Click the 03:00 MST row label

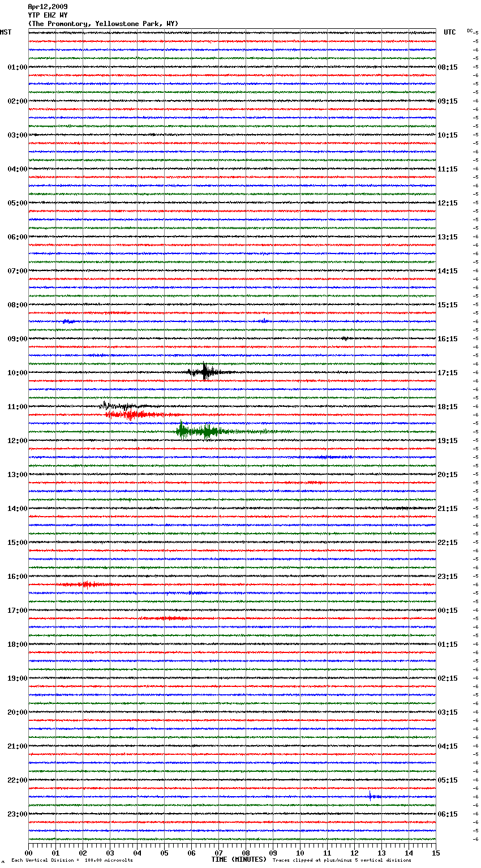point(17,135)
